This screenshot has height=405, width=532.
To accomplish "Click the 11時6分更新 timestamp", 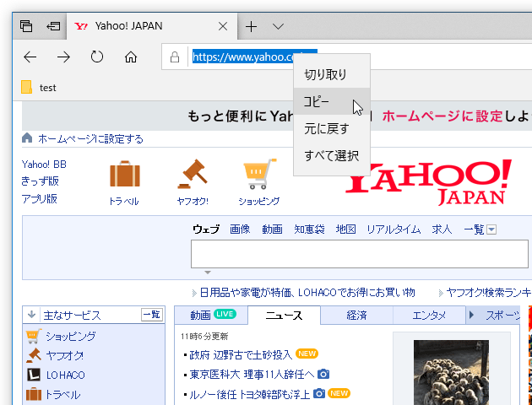I will [x=204, y=336].
